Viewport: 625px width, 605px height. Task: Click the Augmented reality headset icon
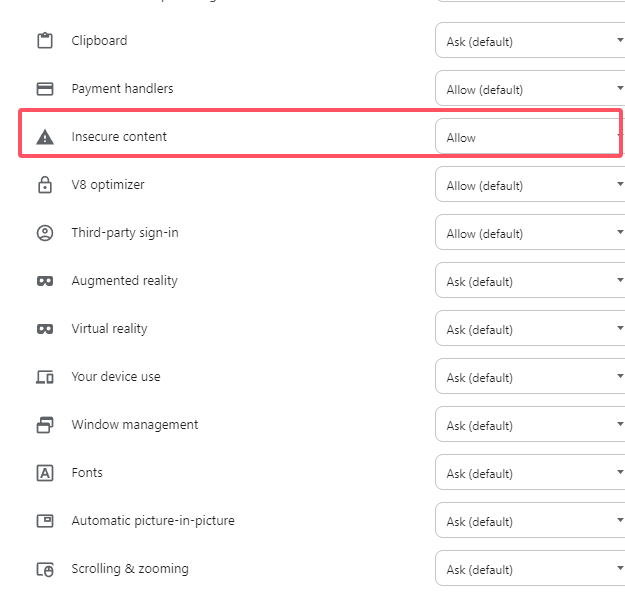tap(44, 281)
